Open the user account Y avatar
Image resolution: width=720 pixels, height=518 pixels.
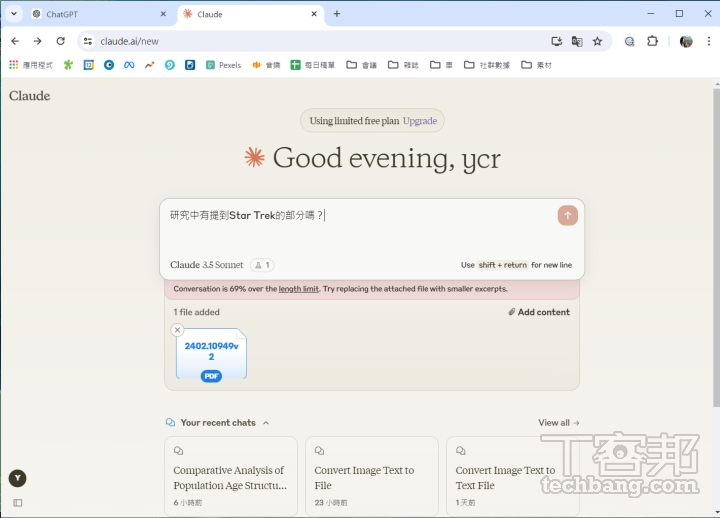(x=17, y=479)
